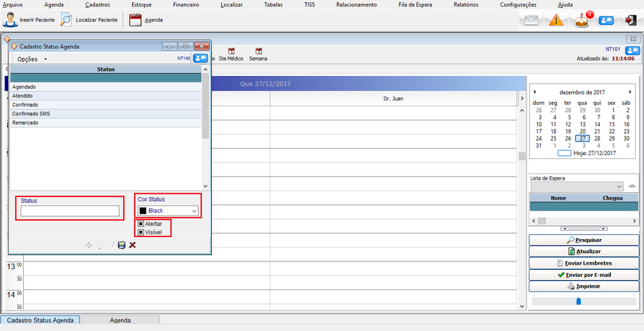The image size is (644, 331).
Task: Click the Inserir Paciente toolbar icon
Action: (10, 20)
